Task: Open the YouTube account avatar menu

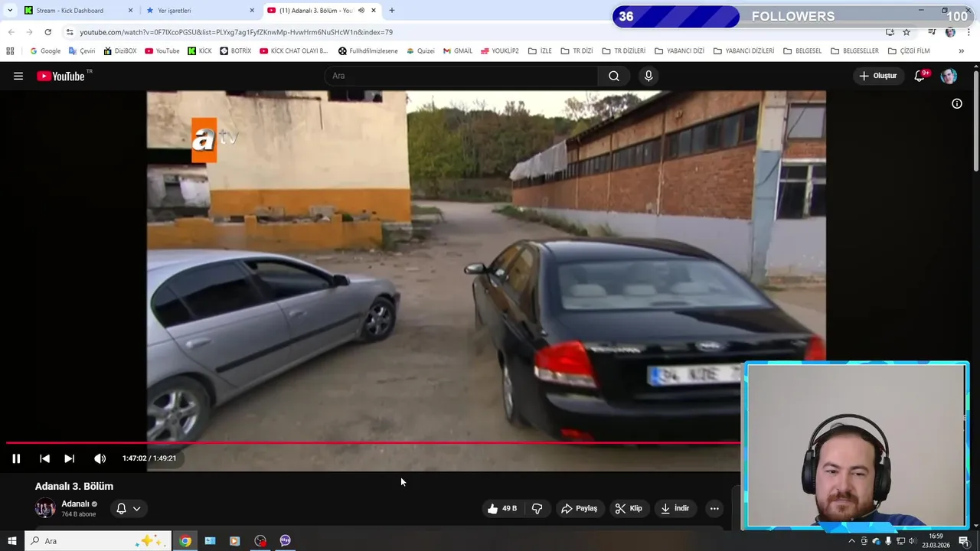Action: coord(949,76)
